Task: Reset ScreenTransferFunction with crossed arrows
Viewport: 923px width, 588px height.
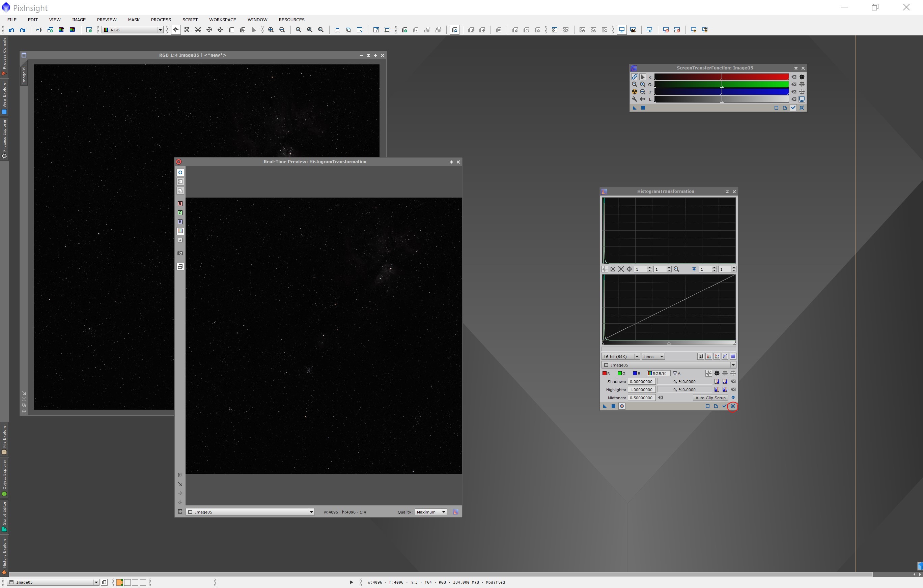Action: [802, 108]
